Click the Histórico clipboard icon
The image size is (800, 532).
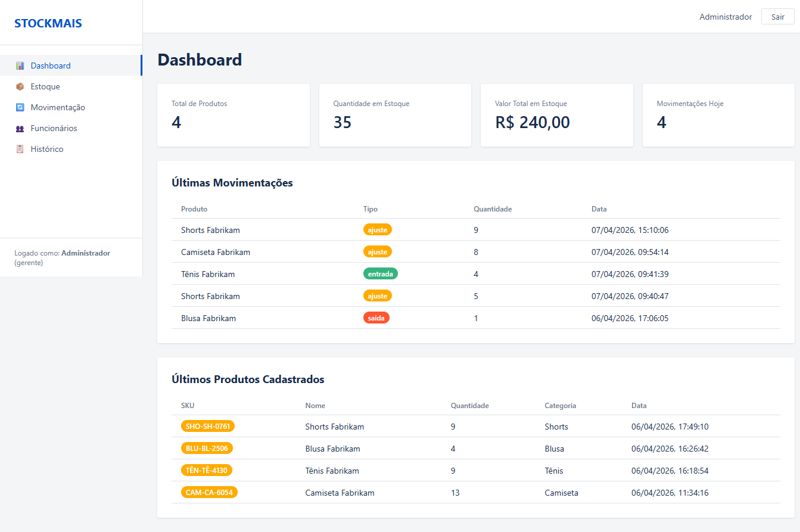click(x=20, y=149)
